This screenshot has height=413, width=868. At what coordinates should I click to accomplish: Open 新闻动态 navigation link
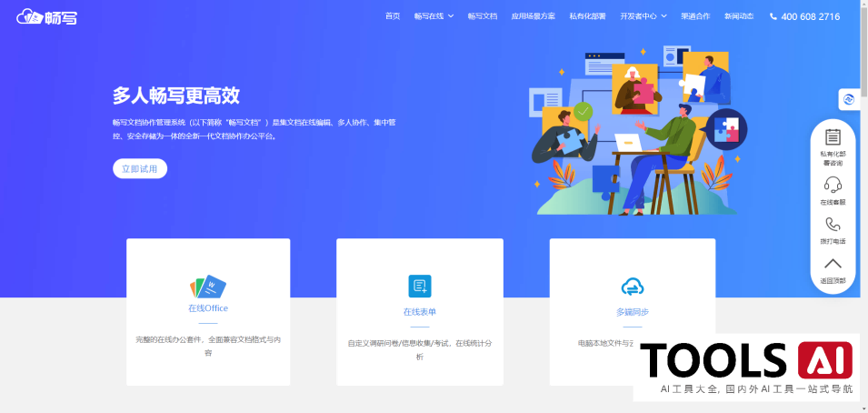click(739, 16)
